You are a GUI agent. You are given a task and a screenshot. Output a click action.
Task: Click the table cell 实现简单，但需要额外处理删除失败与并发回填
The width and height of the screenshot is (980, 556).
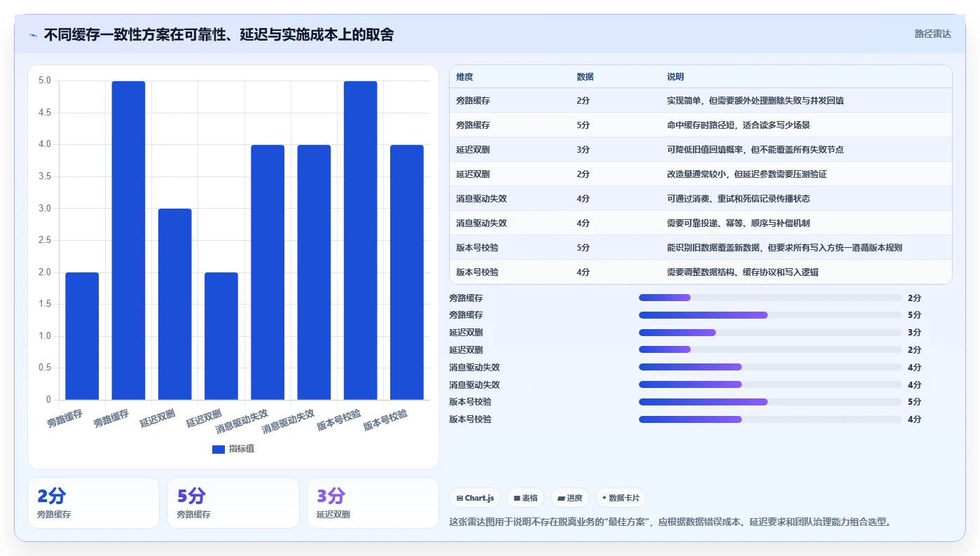pos(755,101)
